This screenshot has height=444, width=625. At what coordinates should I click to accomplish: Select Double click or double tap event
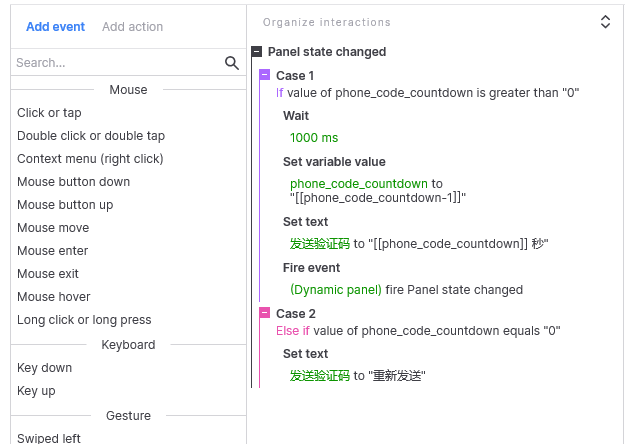click(x=91, y=136)
